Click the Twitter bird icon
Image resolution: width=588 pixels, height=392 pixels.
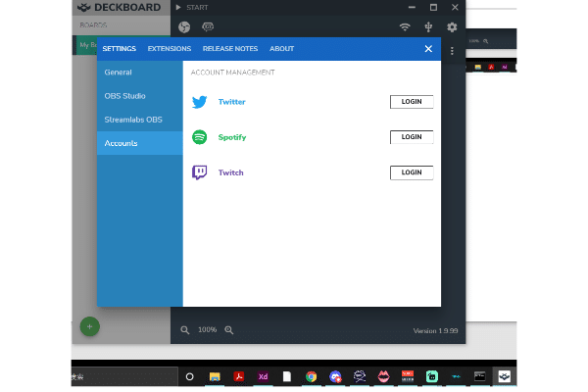[x=200, y=102]
